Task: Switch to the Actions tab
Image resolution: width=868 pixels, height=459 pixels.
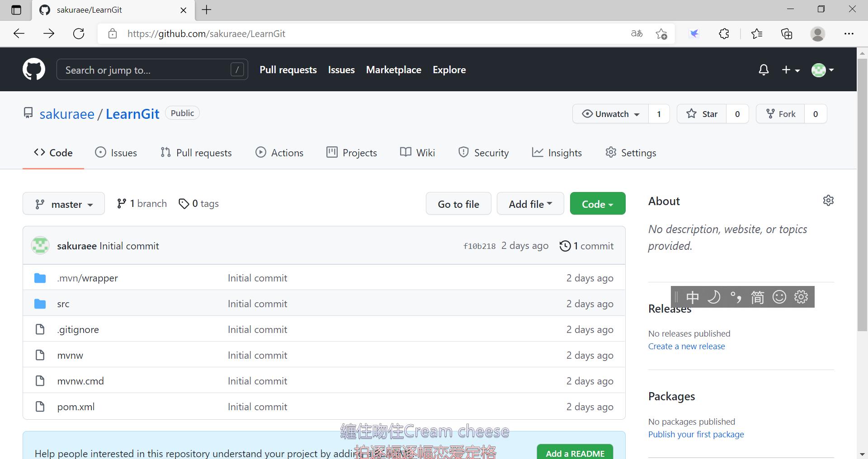Action: (x=279, y=153)
